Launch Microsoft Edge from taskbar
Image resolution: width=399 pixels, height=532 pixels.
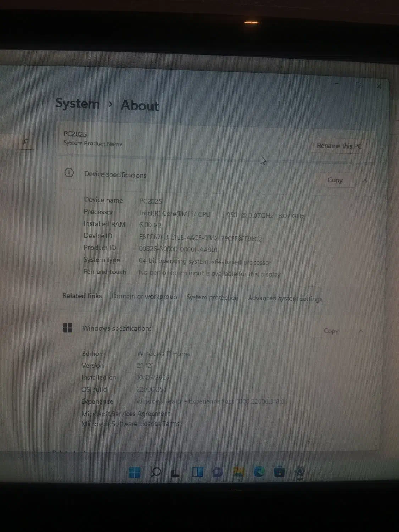(259, 472)
